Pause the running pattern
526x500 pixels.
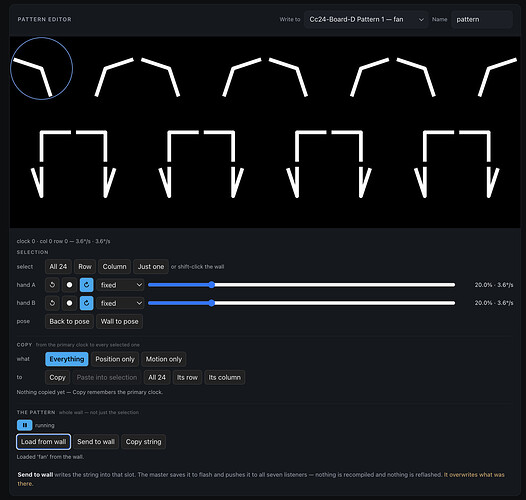click(x=24, y=425)
